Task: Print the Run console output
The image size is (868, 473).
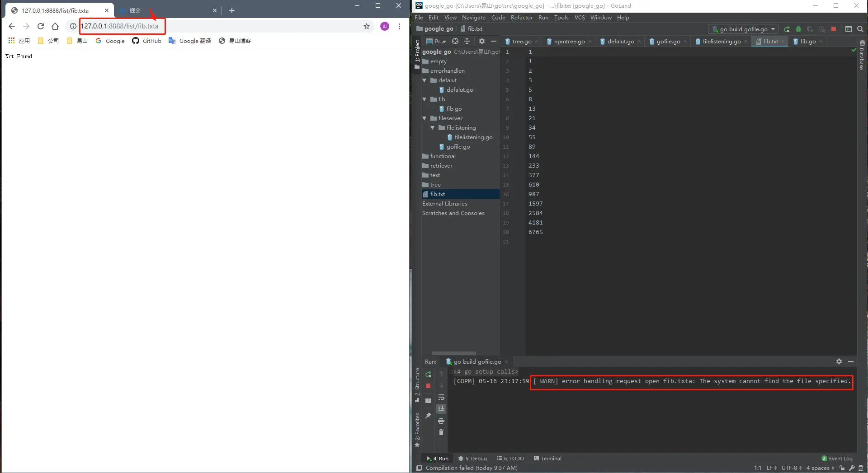Action: coord(441,421)
